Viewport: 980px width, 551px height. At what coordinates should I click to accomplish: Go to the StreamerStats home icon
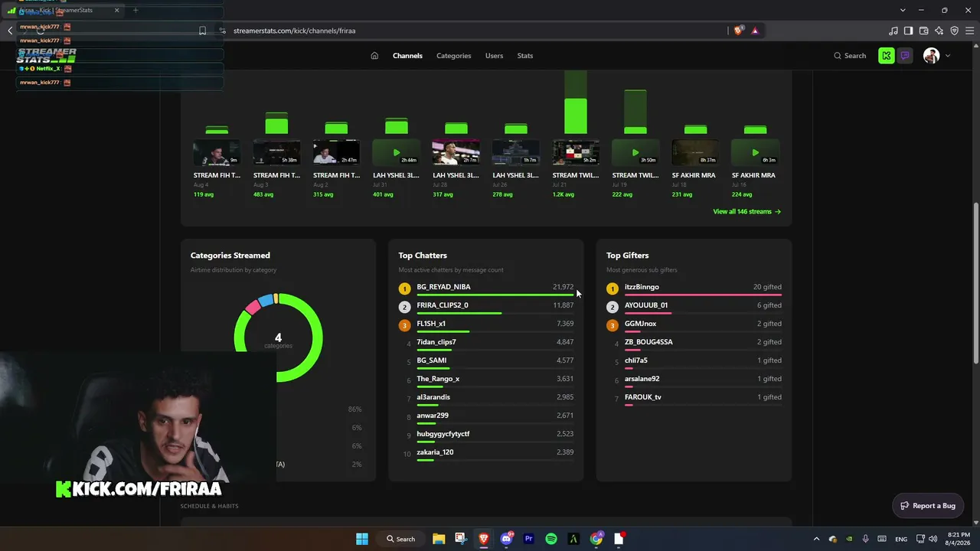[374, 56]
